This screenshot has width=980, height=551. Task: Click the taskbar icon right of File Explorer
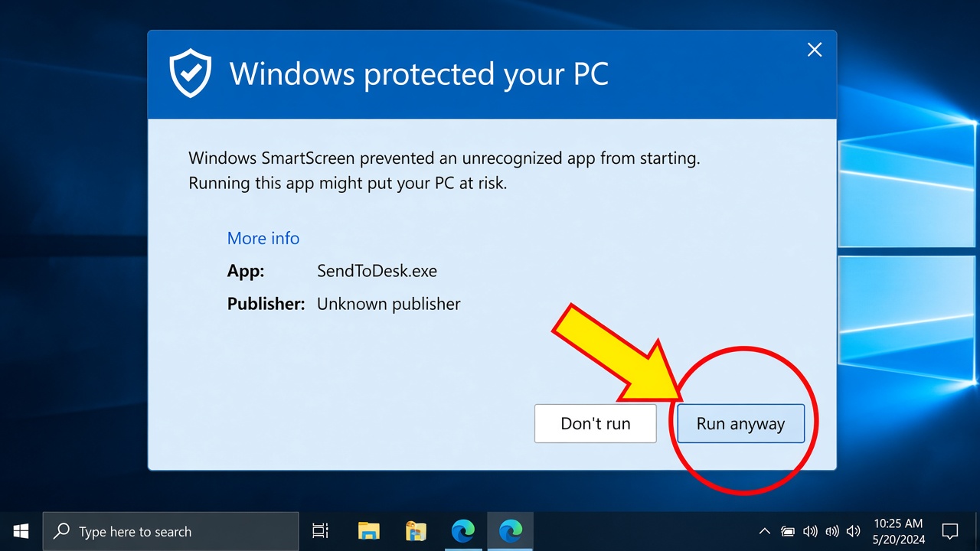416,531
